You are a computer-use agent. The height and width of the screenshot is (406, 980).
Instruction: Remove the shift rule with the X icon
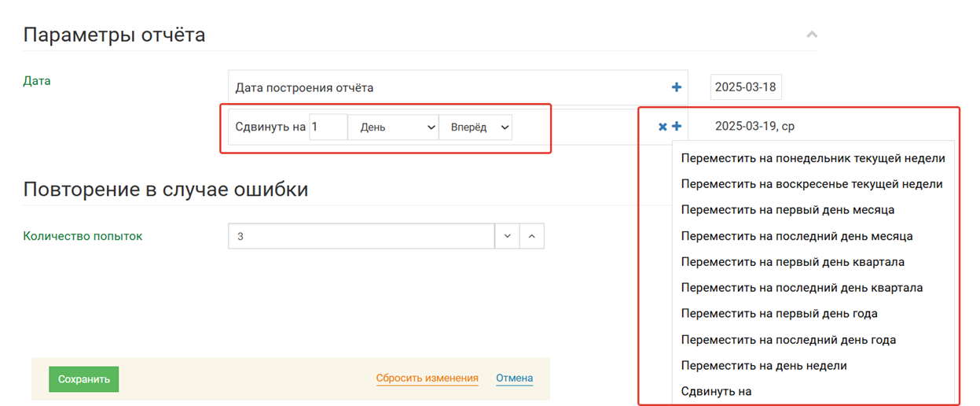[663, 127]
